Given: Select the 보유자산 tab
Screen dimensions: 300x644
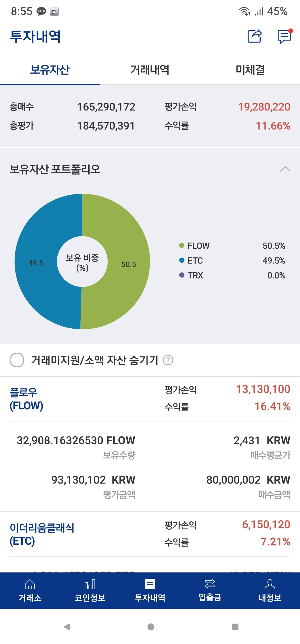Looking at the screenshot, I should click(50, 70).
